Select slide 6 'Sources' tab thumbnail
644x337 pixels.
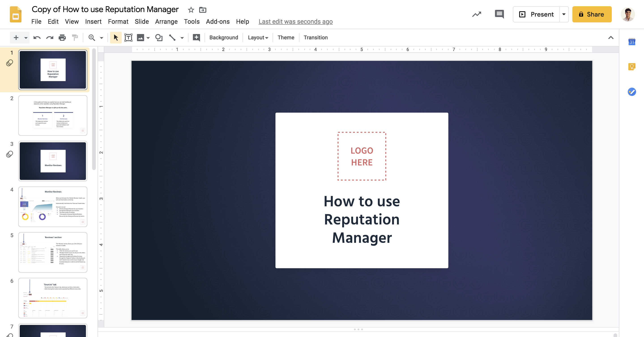click(53, 298)
